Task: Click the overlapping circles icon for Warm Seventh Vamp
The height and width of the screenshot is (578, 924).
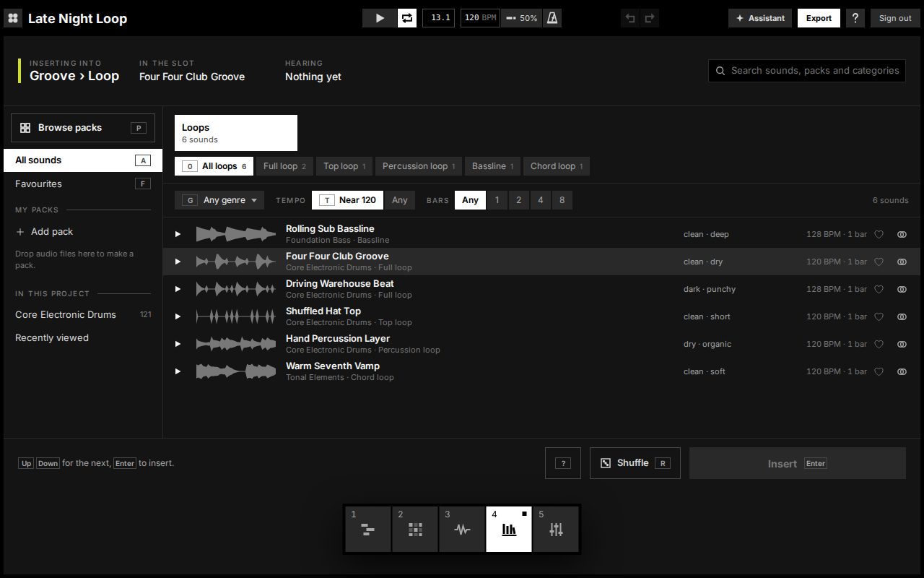Action: tap(902, 371)
